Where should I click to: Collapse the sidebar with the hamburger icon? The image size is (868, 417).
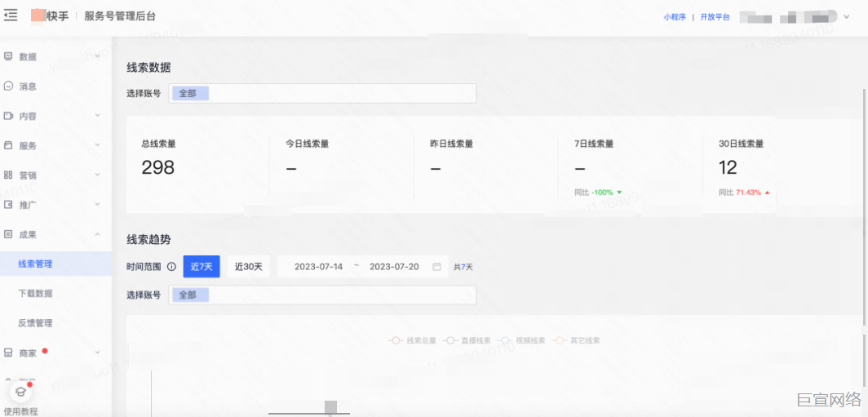coord(10,16)
